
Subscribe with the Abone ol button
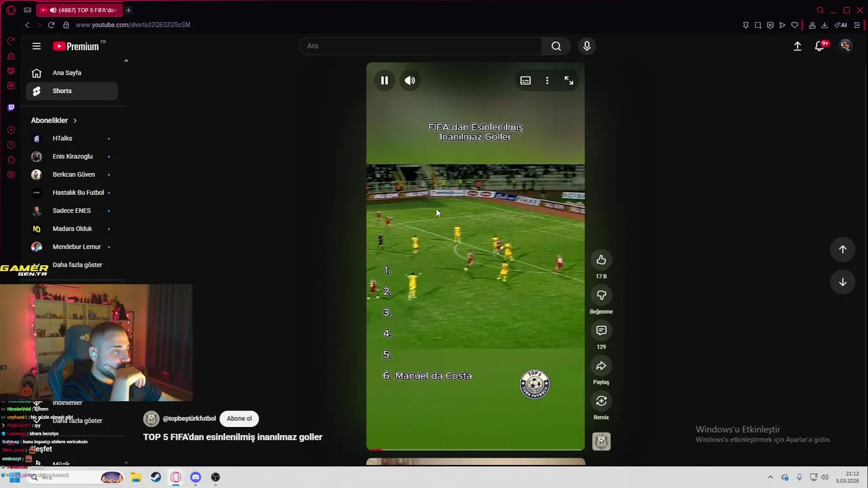[x=239, y=418]
